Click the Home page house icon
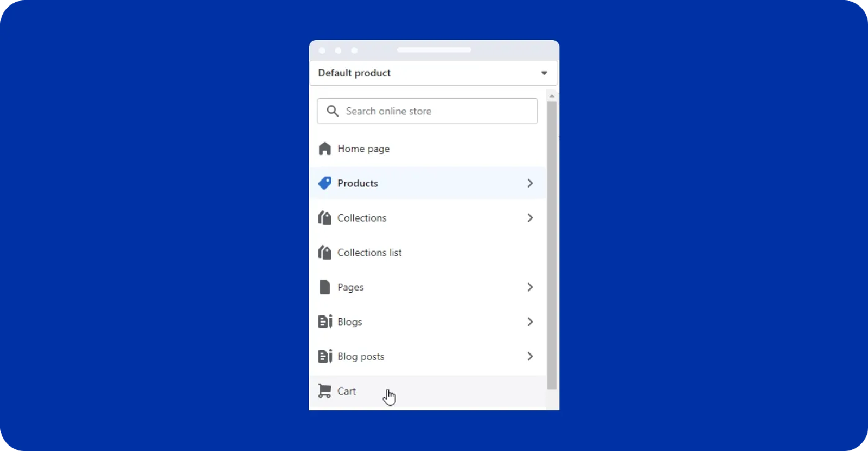Screen dimensions: 868x451 click(x=324, y=149)
